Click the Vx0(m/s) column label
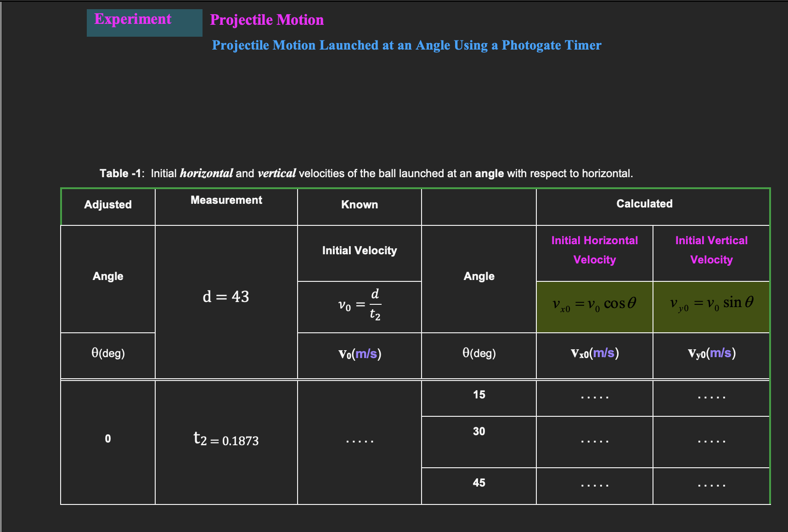The width and height of the screenshot is (788, 532). [594, 353]
